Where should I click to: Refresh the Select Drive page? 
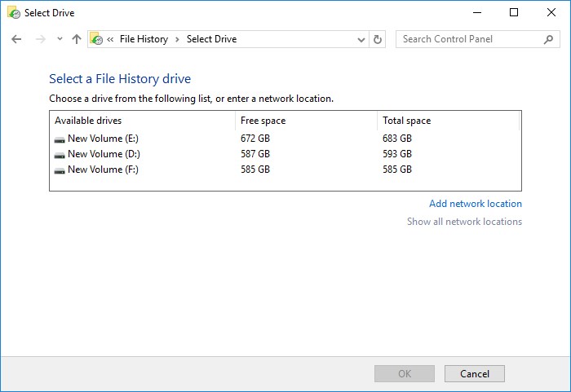(378, 39)
